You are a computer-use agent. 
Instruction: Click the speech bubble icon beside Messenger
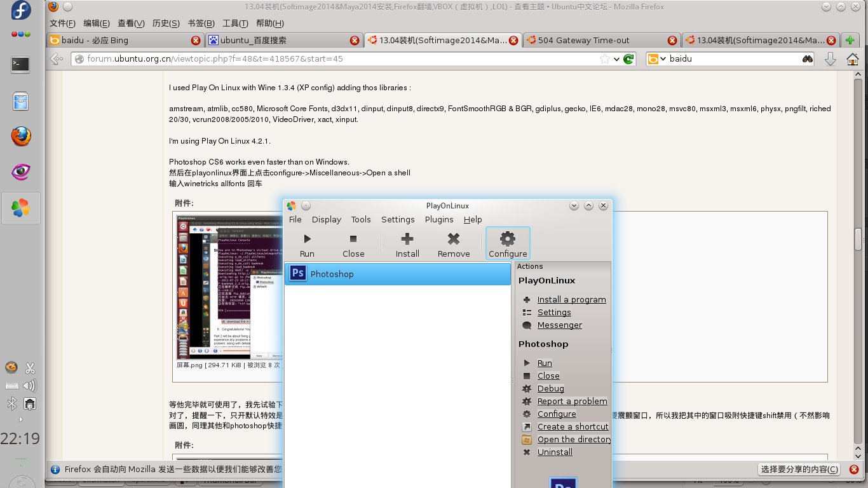coord(527,325)
